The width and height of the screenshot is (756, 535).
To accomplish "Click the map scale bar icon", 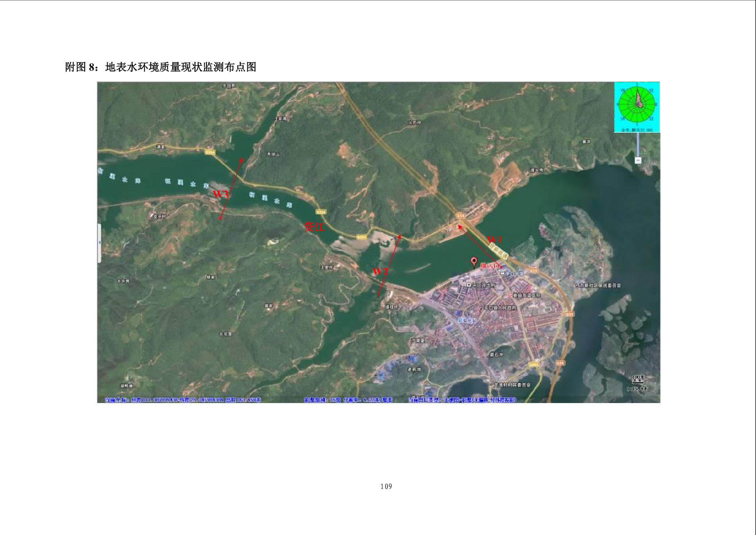I will click(x=638, y=379).
